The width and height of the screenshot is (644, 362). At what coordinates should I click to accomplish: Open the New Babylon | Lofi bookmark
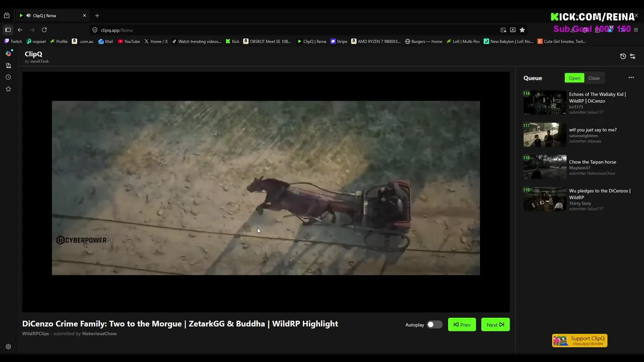point(508,41)
